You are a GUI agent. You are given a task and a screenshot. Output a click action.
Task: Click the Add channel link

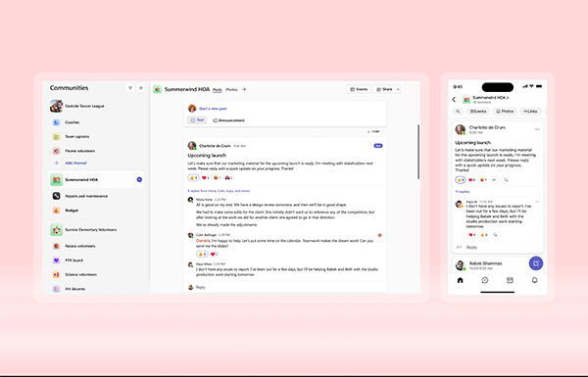(x=75, y=163)
